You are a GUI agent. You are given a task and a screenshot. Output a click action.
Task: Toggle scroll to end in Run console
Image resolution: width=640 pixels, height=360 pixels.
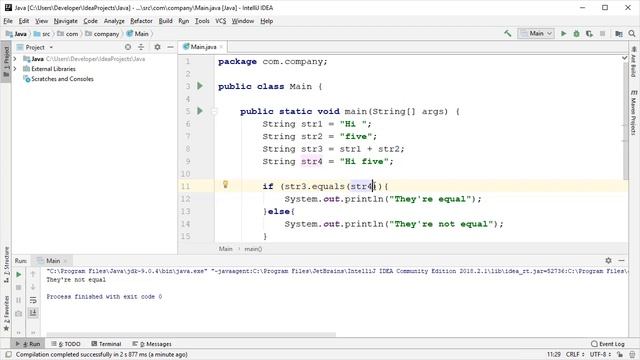33,313
